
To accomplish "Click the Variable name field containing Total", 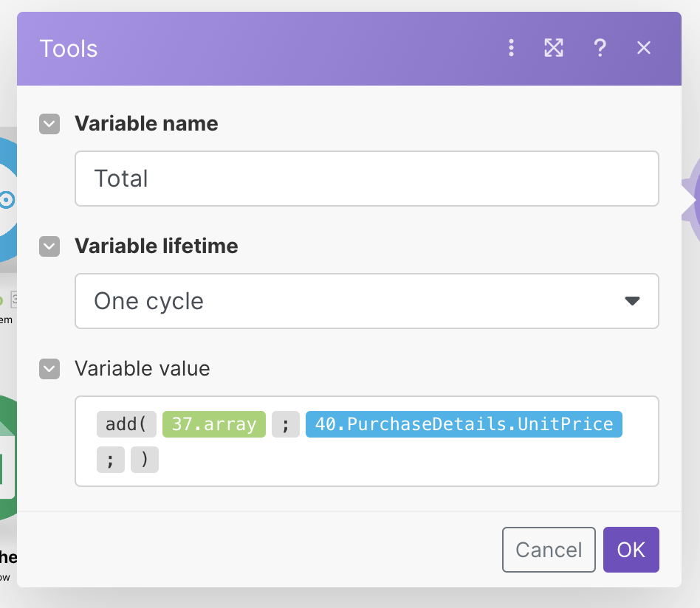I will pyautogui.click(x=366, y=179).
